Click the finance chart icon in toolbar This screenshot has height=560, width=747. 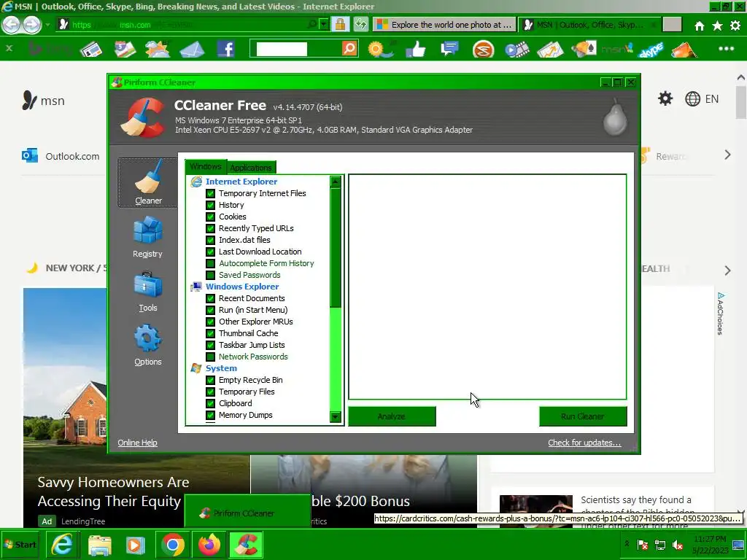point(550,50)
